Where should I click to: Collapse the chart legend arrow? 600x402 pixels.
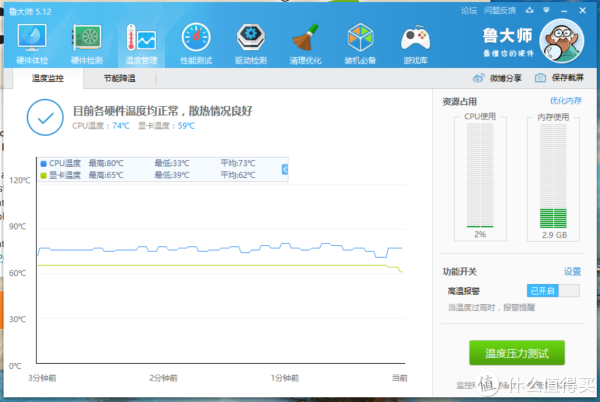285,169
